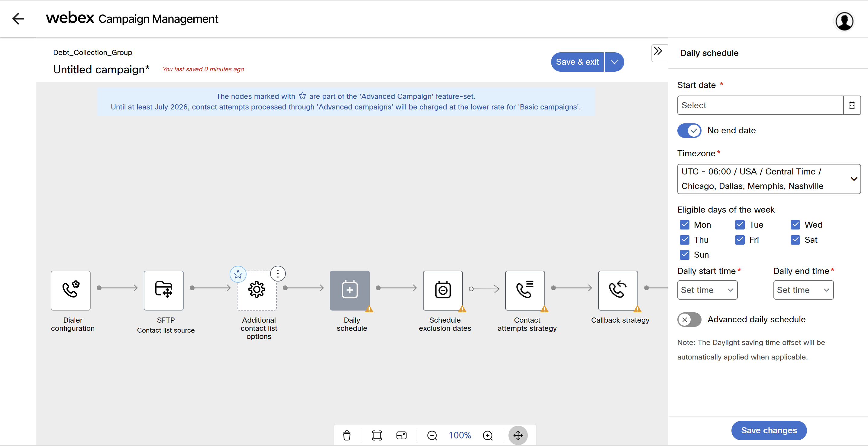
Task: Uncheck the Sat checkbox
Action: pyautogui.click(x=795, y=240)
